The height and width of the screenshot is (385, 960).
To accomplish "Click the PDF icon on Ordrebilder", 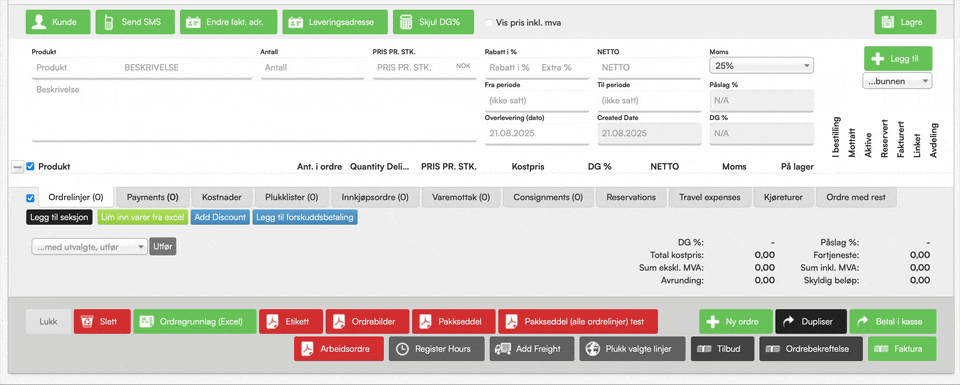I will [339, 322].
